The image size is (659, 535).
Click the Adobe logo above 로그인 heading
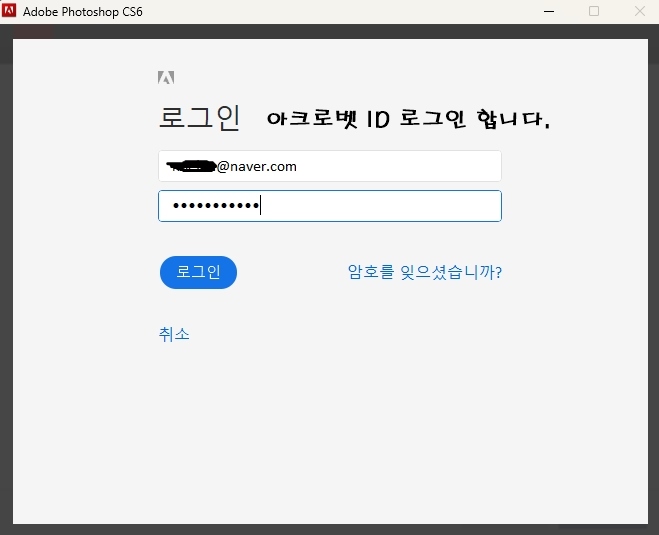(x=166, y=77)
